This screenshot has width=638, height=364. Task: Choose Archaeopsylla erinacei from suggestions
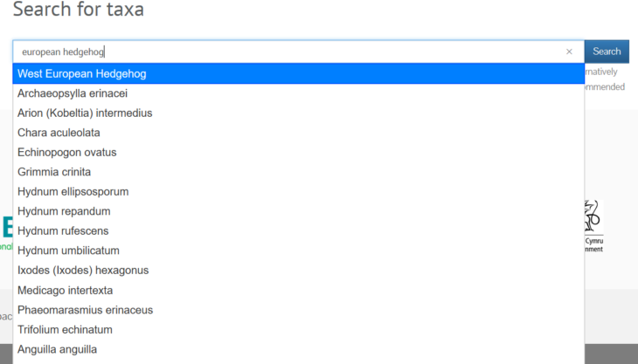299,93
